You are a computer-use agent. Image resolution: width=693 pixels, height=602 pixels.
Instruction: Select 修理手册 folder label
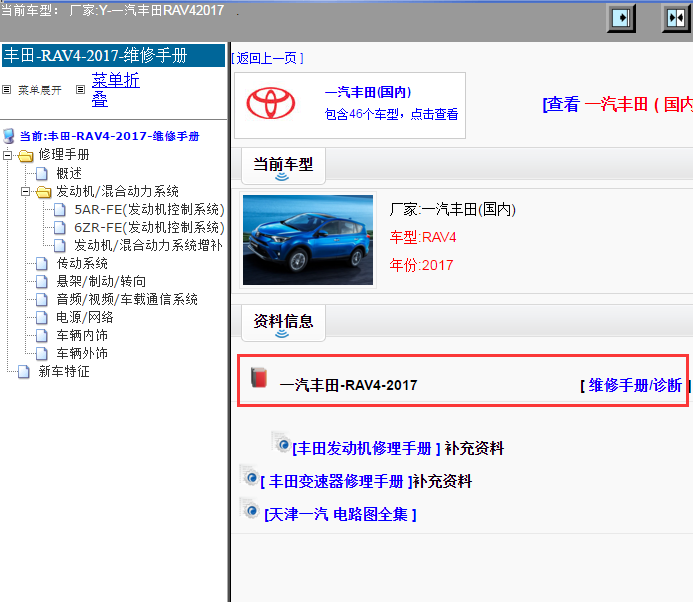pos(64,155)
